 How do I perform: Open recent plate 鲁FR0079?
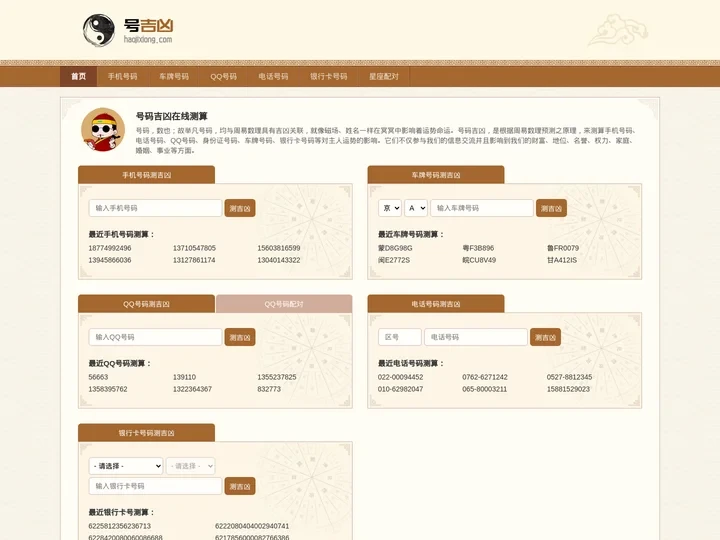pyautogui.click(x=563, y=248)
